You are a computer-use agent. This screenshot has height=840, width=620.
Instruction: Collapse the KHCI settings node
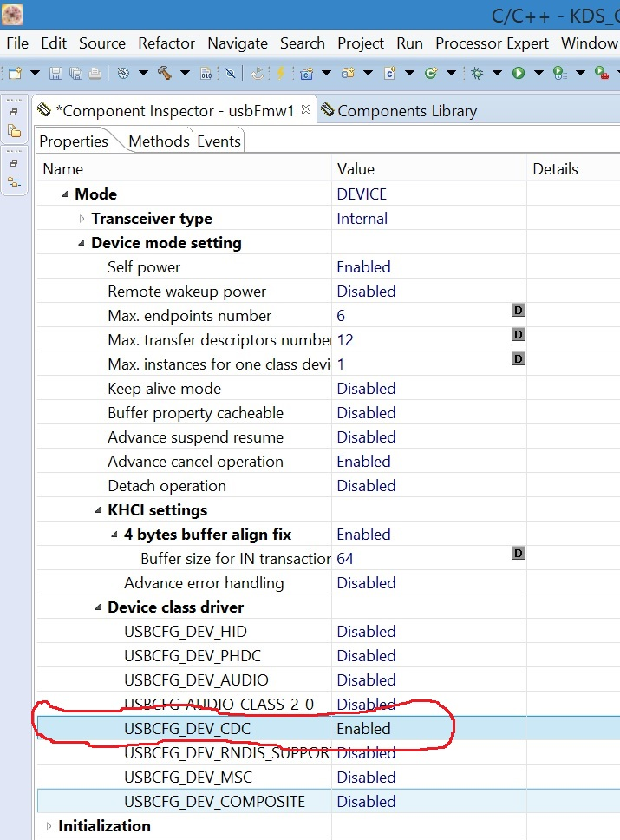tap(98, 510)
